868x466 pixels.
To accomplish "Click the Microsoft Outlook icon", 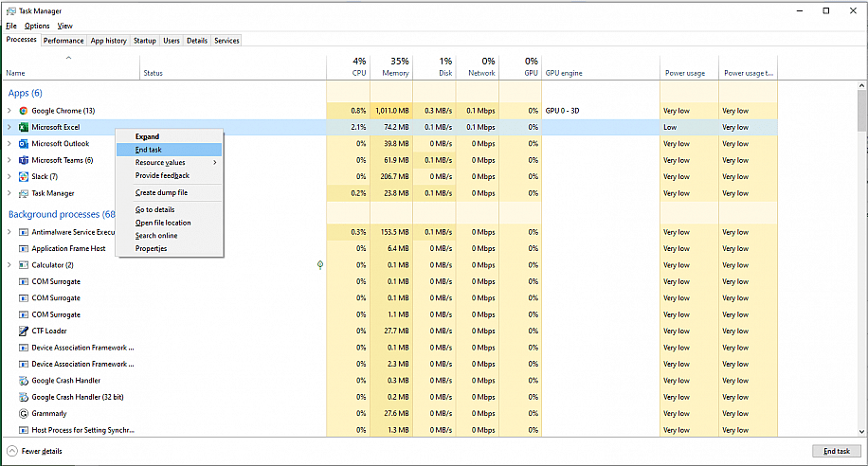I will point(24,144).
